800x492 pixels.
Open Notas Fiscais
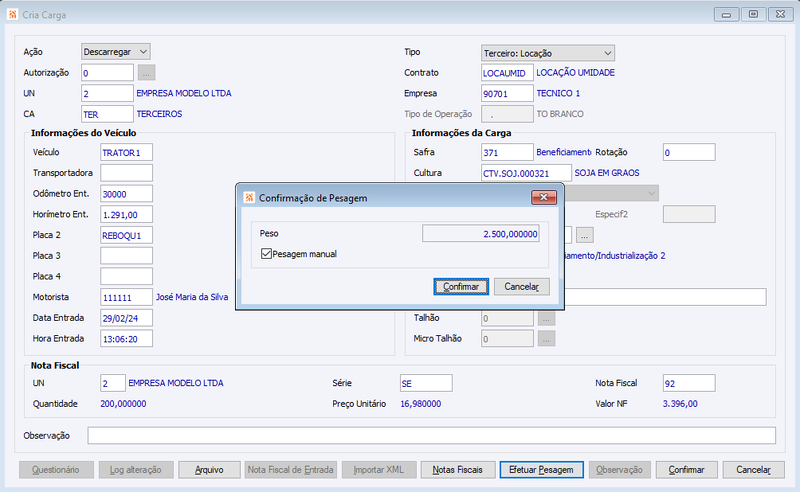click(458, 470)
